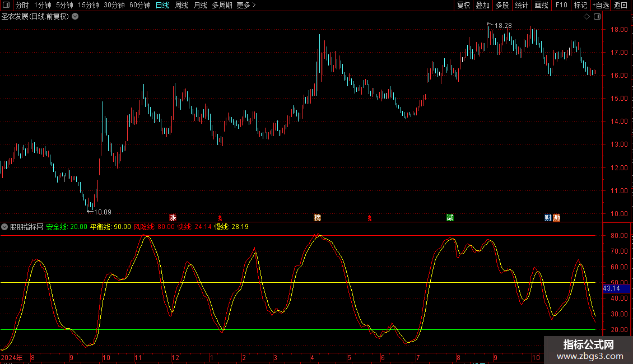This screenshot has width=633, height=364.
Task: Select the 1分钟 period
Action: coord(43,5)
